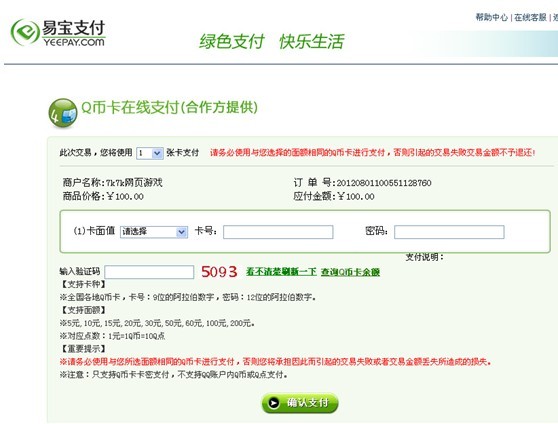Click the Q币卡在线支付(合作方提供) heading
Image resolution: width=558 pixels, height=424 pixels.
click(x=169, y=107)
